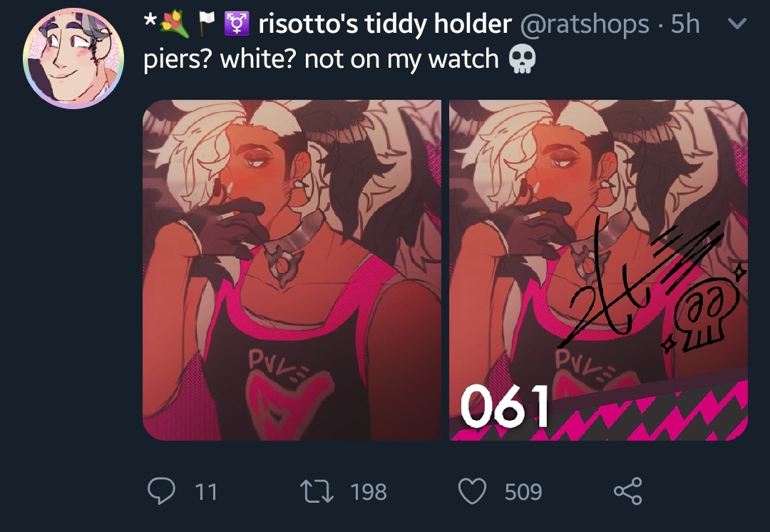Click the bouquet emoji in display name
The height and width of the screenshot is (532, 770).
click(x=175, y=24)
